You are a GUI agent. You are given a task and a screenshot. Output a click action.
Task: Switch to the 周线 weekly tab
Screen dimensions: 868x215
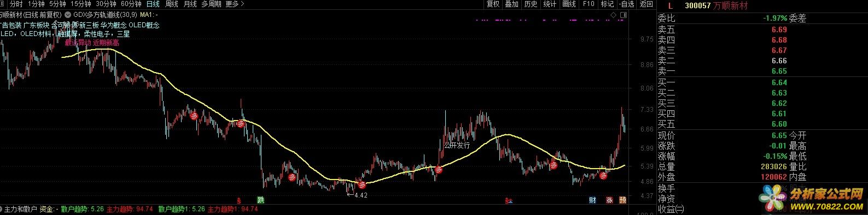(x=172, y=4)
